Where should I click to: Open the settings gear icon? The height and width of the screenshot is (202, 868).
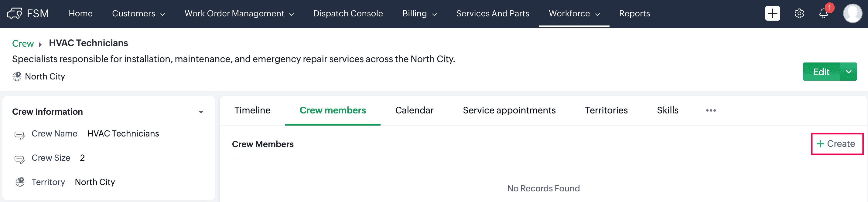tap(799, 13)
